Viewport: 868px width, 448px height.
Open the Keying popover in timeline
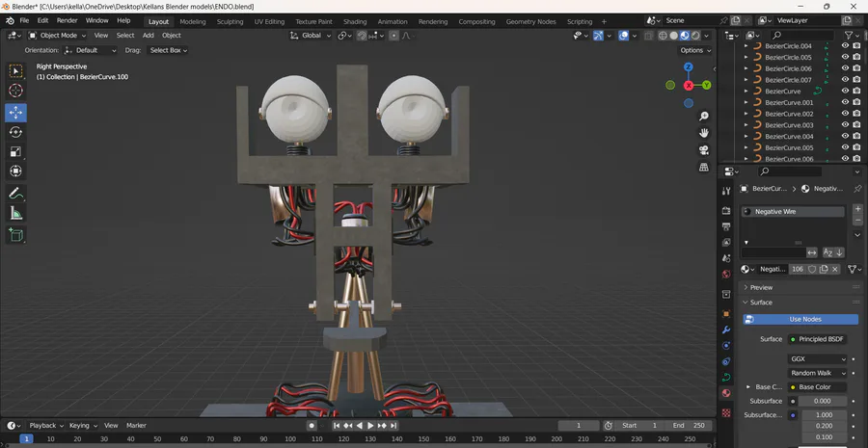[83, 425]
